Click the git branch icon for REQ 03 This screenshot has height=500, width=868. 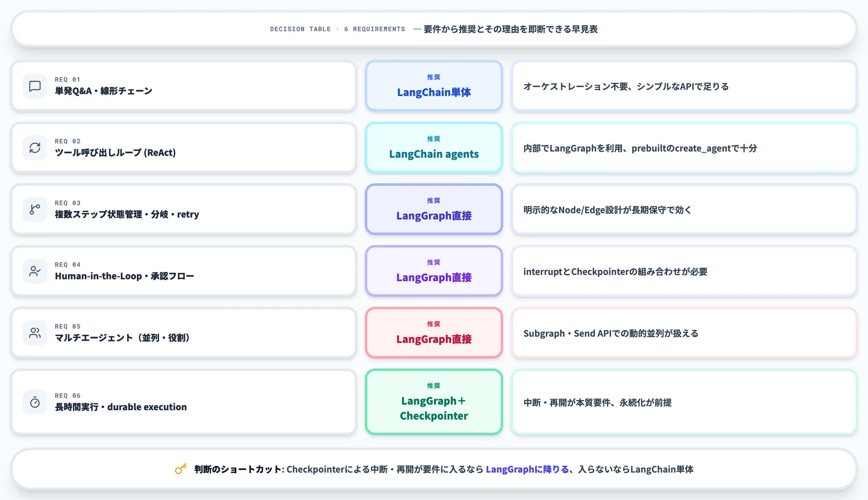click(35, 209)
